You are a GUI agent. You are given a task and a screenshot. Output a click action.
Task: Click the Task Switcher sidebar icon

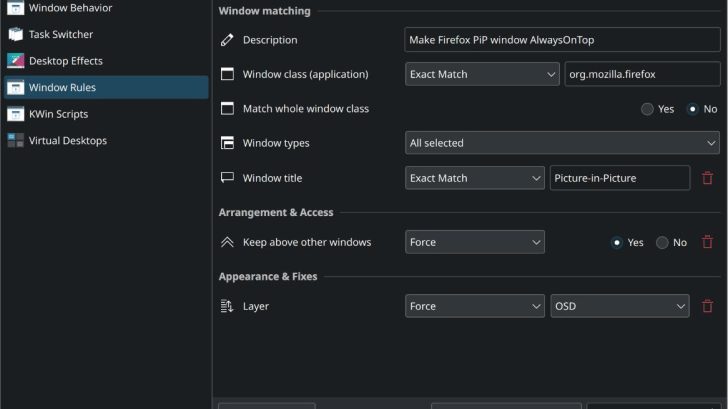tap(16, 34)
